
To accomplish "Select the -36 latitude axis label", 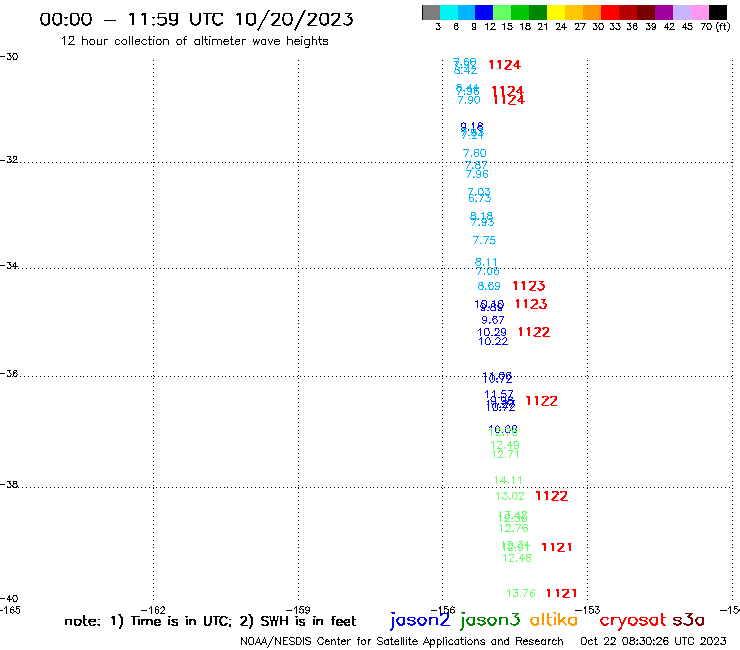I will [9, 373].
